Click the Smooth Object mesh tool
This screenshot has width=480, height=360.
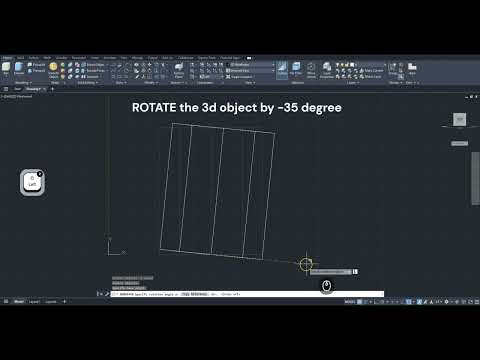[53, 70]
